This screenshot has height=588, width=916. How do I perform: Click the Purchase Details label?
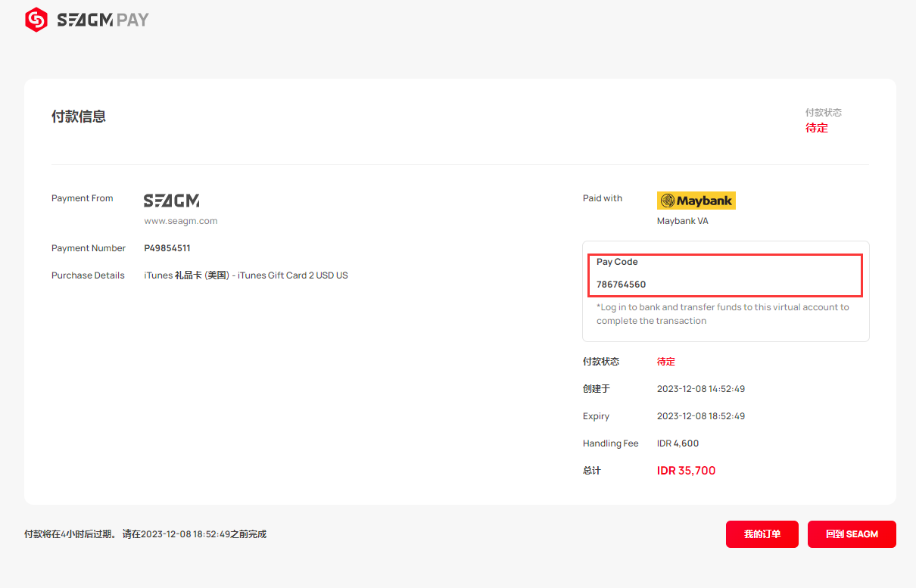click(x=88, y=275)
